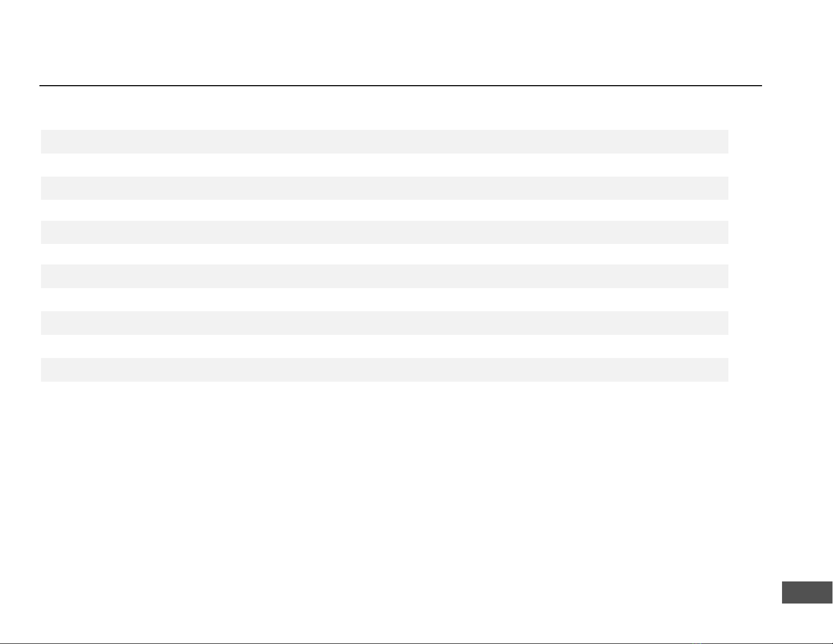Image resolution: width=833 pixels, height=644 pixels.
Task: Click the black horizontal rule under the header
Action: click(400, 86)
